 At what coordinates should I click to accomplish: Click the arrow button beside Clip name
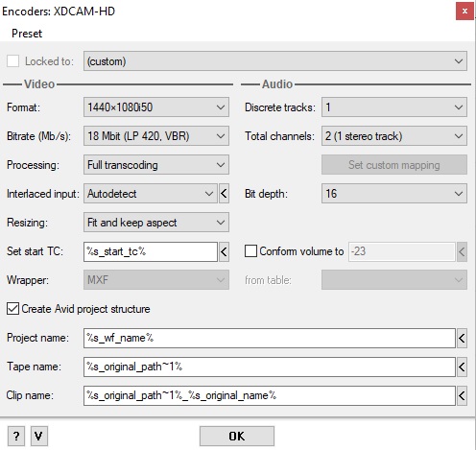462,395
